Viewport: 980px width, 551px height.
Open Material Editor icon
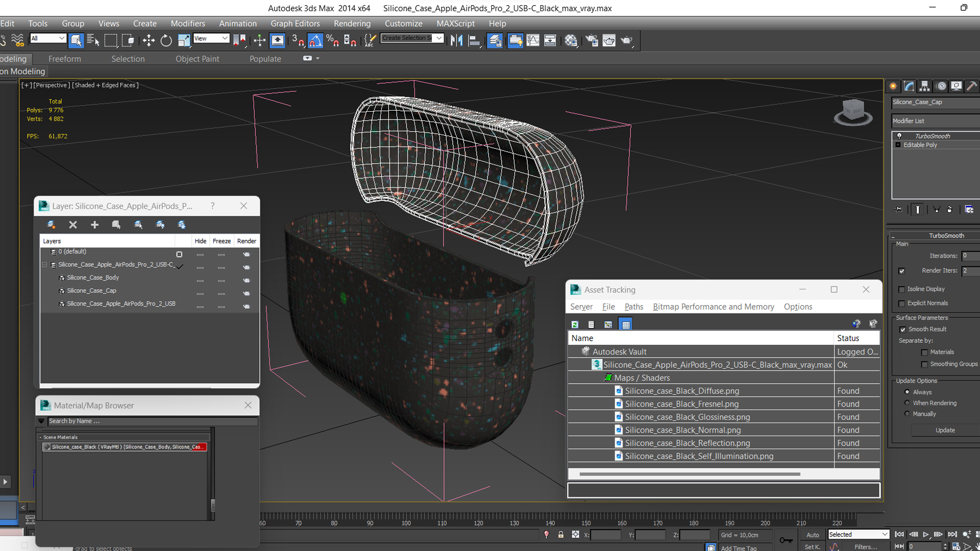pyautogui.click(x=571, y=40)
